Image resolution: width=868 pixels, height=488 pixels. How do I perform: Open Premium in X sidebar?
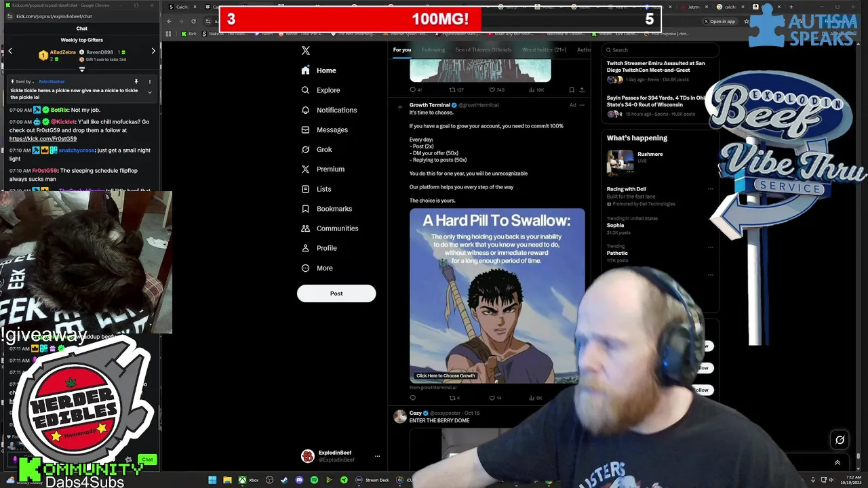point(323,169)
